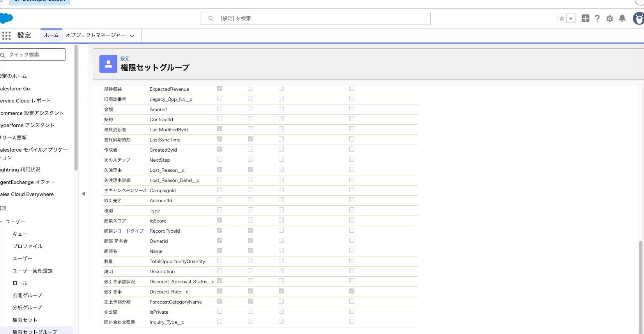Screen dimensions: 644x334
Task: Click the quick find search box
Action: point(33,55)
